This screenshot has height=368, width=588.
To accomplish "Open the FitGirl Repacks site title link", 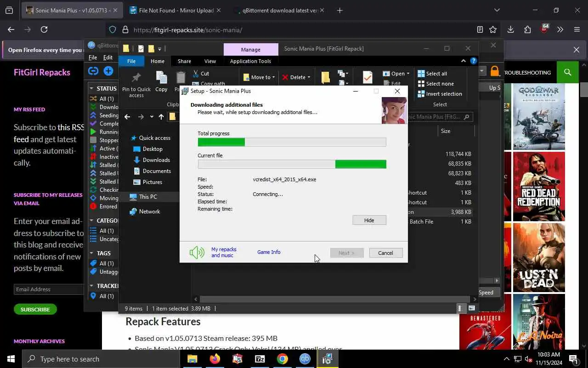I will 42,72.
